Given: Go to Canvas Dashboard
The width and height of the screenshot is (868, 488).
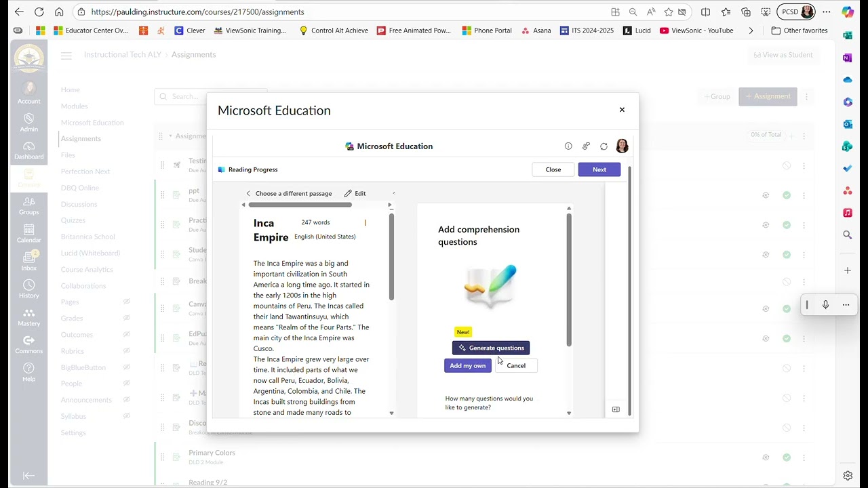Looking at the screenshot, I should [x=28, y=150].
